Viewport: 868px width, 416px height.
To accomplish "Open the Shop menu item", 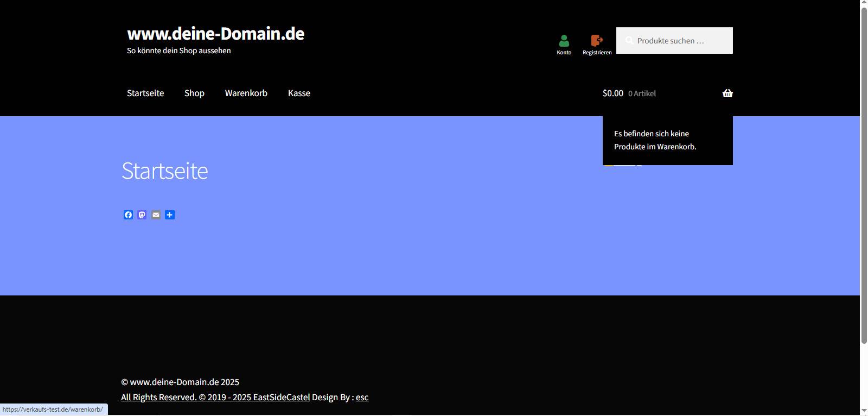I will pos(194,93).
